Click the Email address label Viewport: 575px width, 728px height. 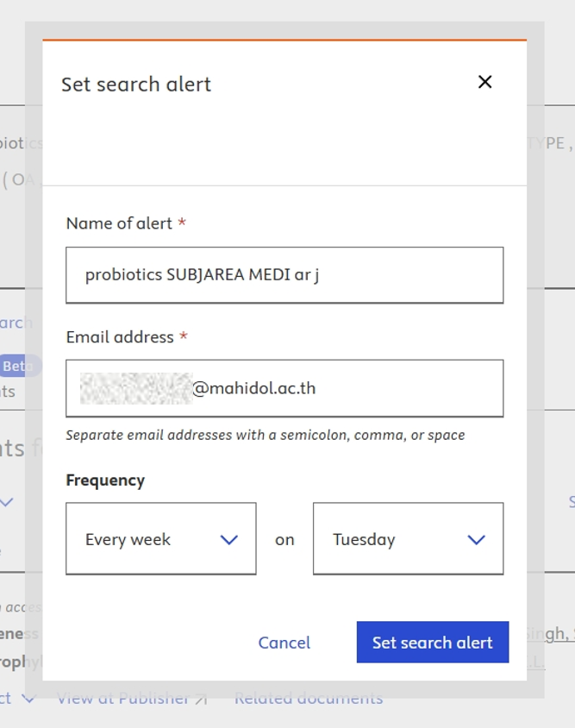[x=120, y=337]
